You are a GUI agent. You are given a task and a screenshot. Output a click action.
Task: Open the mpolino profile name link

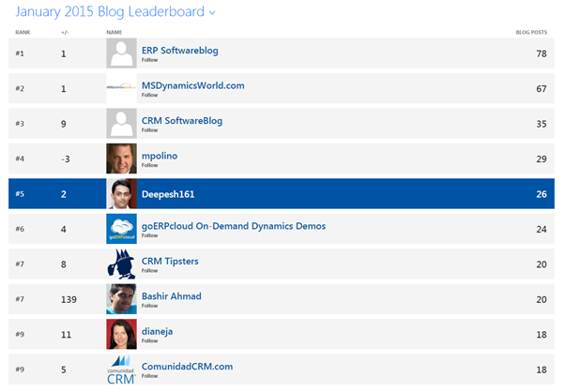point(161,155)
